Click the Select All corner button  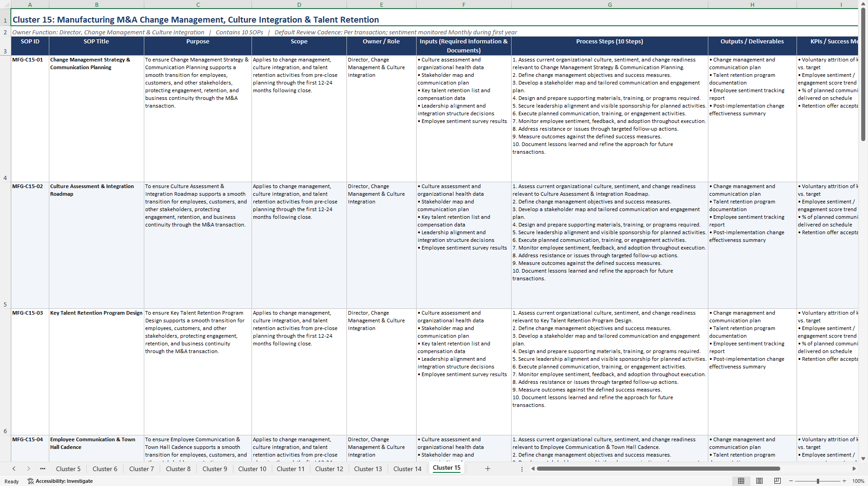tap(5, 5)
